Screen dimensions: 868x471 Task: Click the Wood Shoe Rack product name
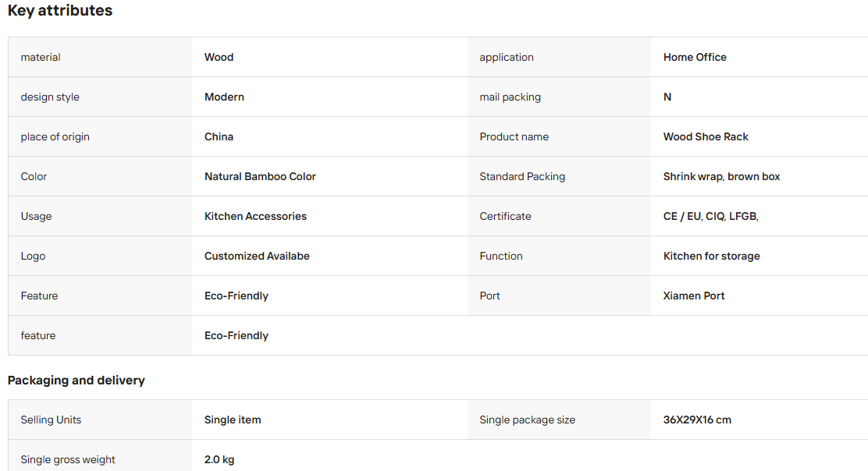[706, 136]
